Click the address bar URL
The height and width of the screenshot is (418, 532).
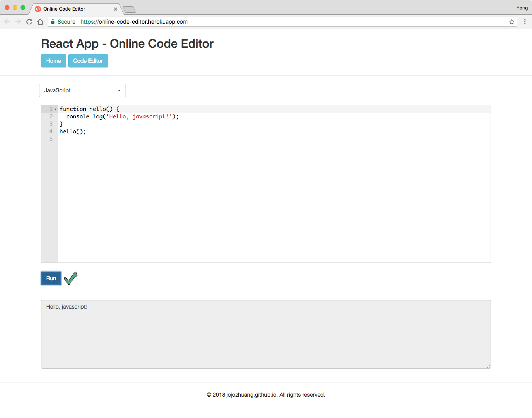pos(134,22)
